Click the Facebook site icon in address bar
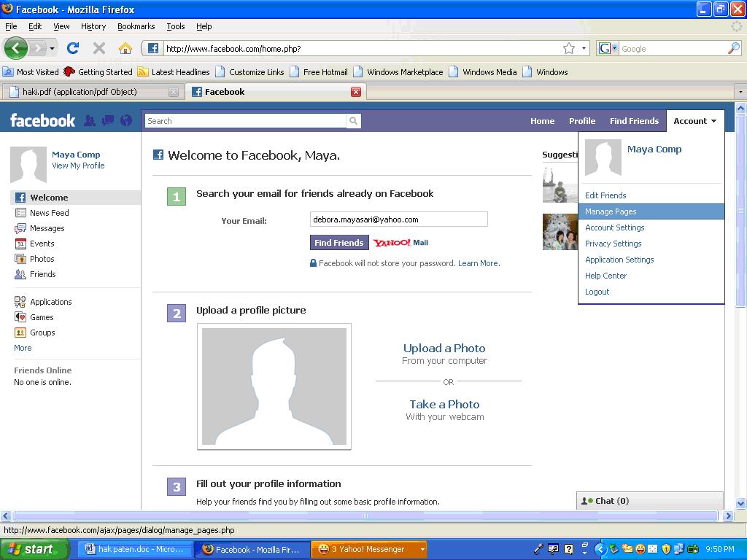747x560 pixels. 153,48
